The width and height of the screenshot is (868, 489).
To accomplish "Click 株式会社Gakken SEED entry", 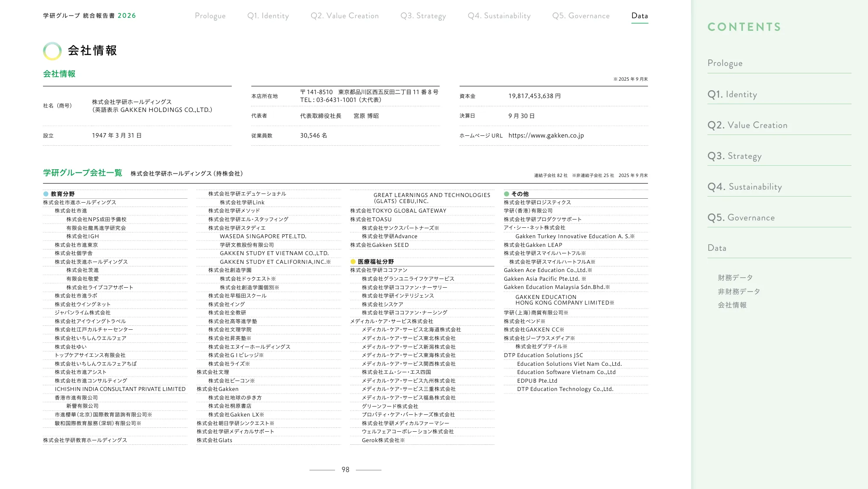I will [379, 245].
